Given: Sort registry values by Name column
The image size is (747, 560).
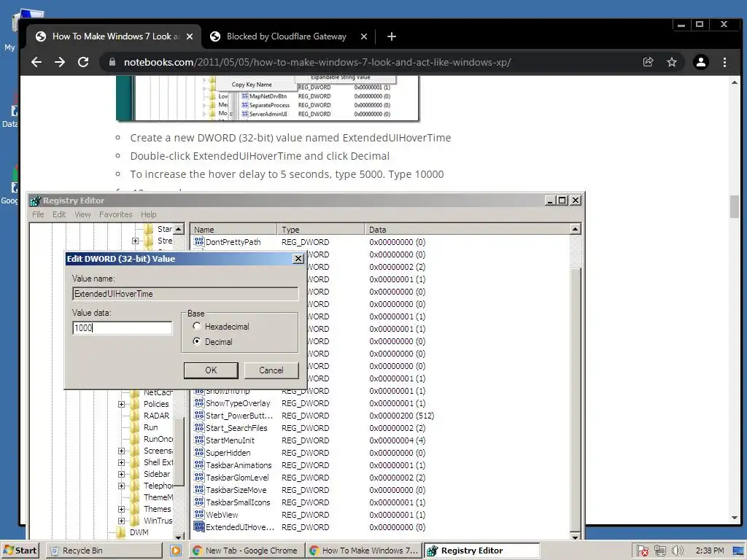Looking at the screenshot, I should point(233,230).
